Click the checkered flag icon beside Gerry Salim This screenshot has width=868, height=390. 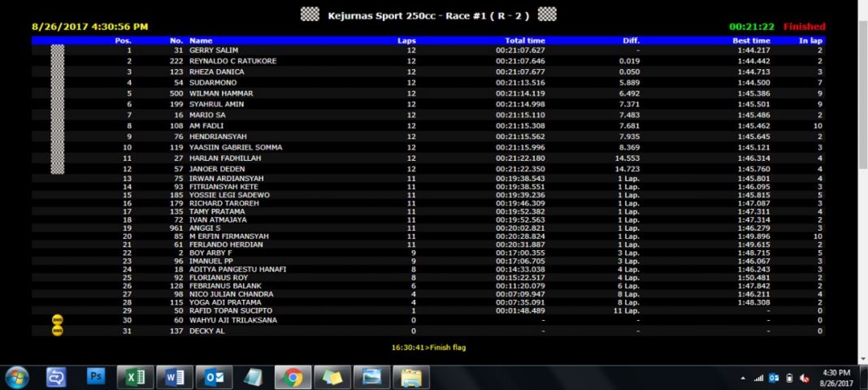pos(57,50)
